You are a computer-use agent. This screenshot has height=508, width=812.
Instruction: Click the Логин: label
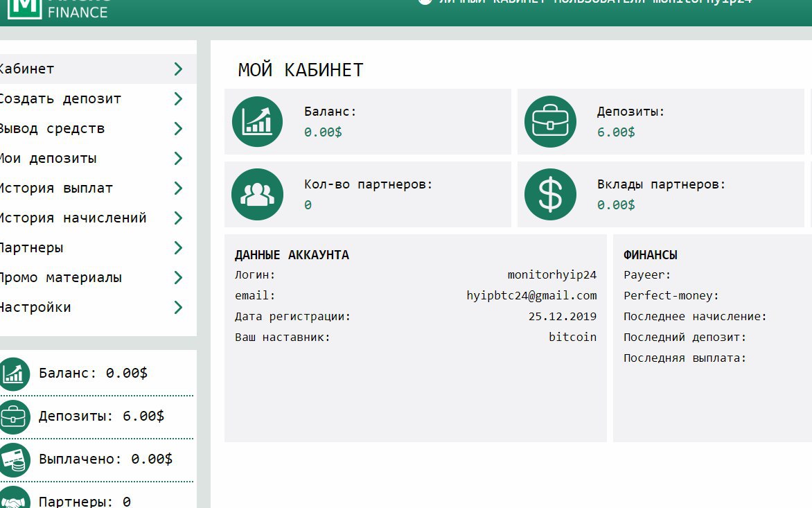(255, 275)
